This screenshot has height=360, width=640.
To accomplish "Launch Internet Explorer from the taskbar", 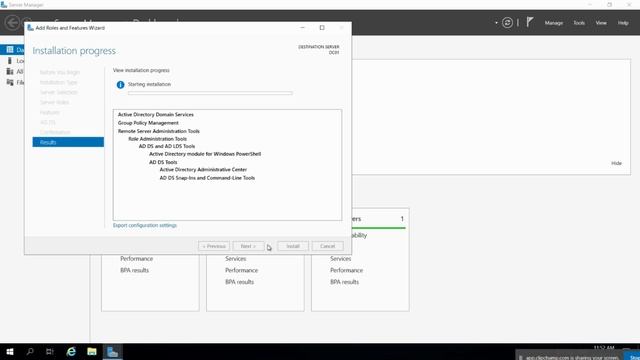I will (x=71, y=352).
